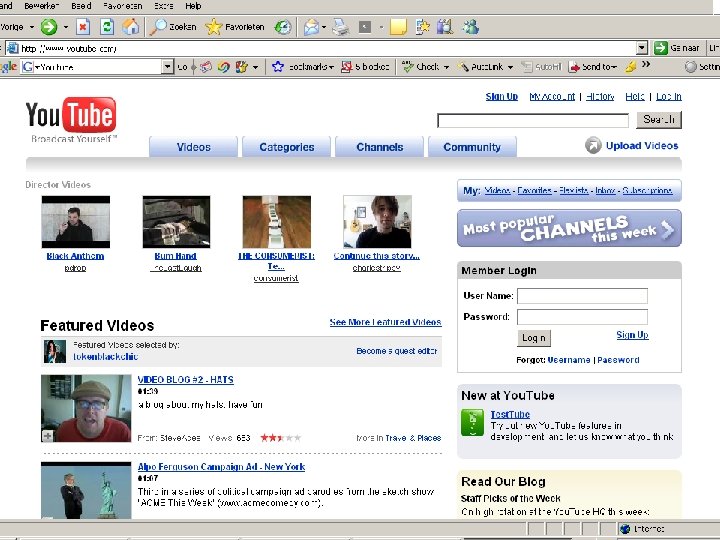Open the tokenblackchic editor link
Screen dimensions: 720x540
point(106,357)
